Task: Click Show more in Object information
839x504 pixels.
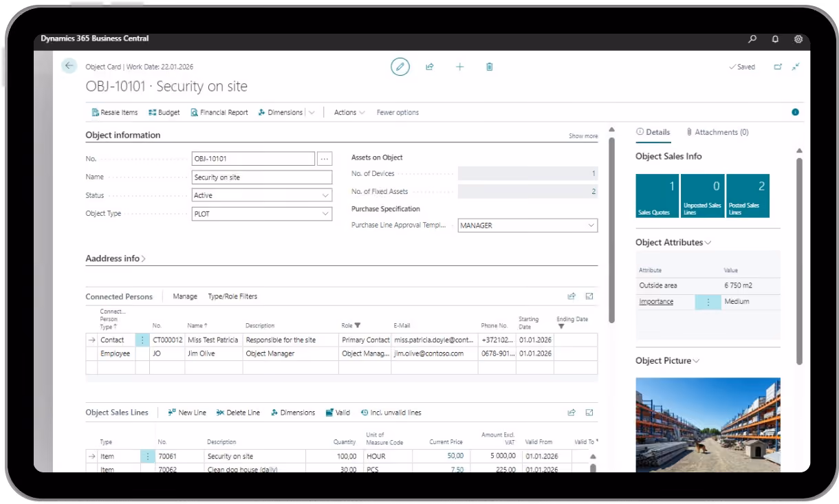Action: click(x=583, y=136)
